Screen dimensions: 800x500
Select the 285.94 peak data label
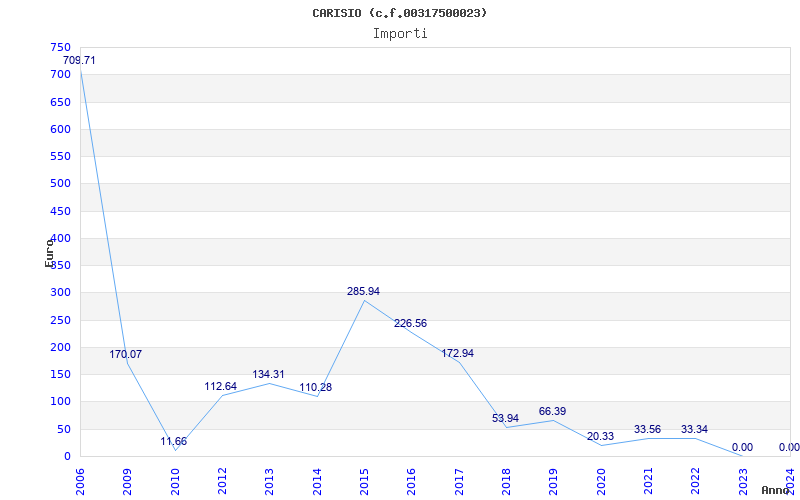click(x=363, y=292)
